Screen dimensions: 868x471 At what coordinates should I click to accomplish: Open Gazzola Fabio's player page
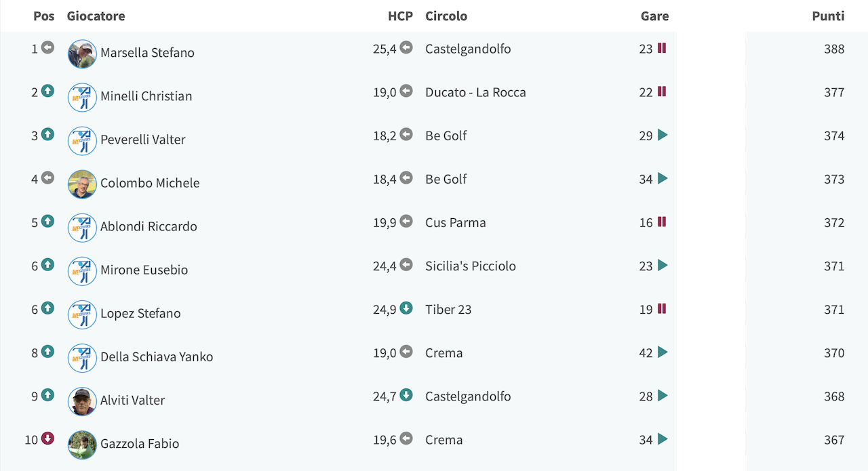pyautogui.click(x=140, y=444)
